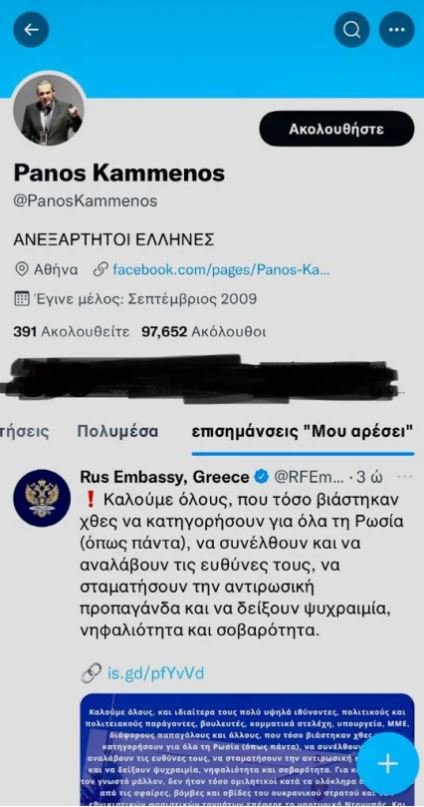View the 391 Ακολουθείτε following list

point(71,332)
